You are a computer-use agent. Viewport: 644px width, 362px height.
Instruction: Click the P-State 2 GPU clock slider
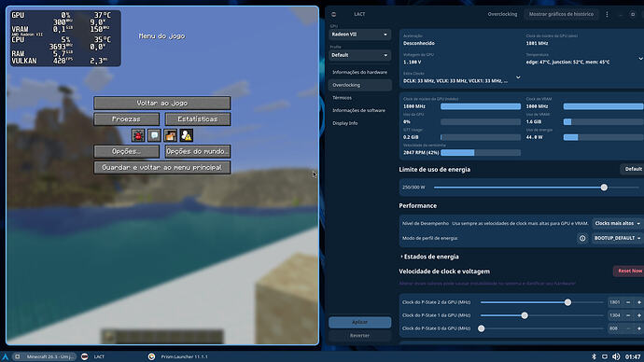pyautogui.click(x=542, y=302)
